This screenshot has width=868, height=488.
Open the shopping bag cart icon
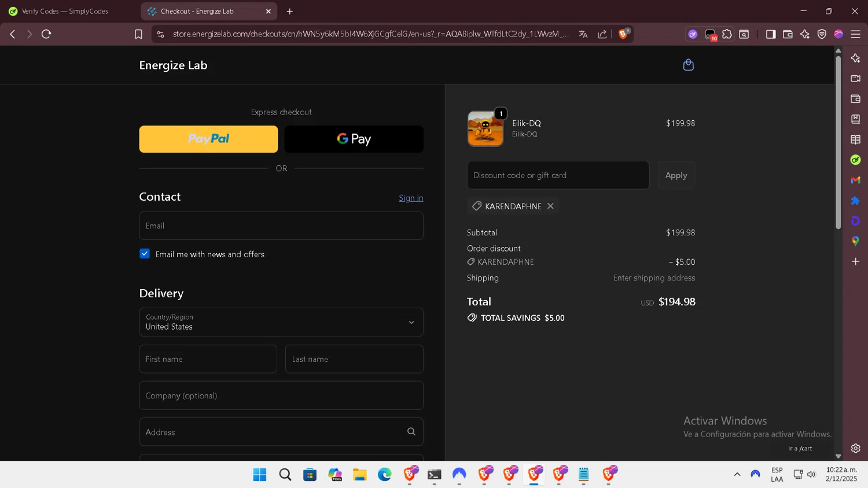pyautogui.click(x=688, y=65)
